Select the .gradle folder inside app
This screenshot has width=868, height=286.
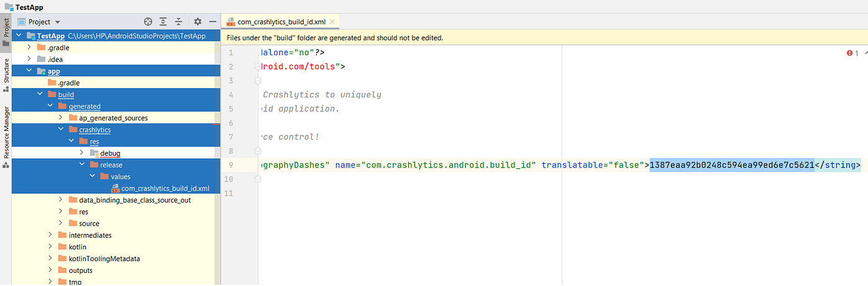(x=116, y=83)
